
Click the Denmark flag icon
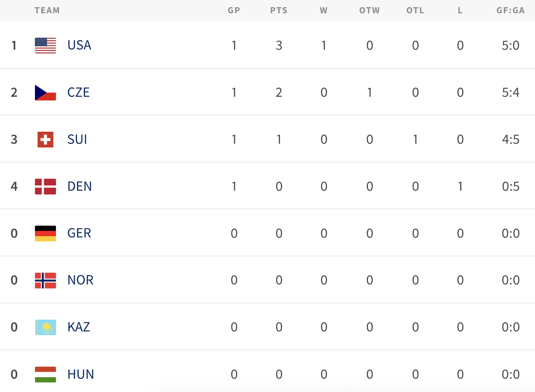click(45, 186)
